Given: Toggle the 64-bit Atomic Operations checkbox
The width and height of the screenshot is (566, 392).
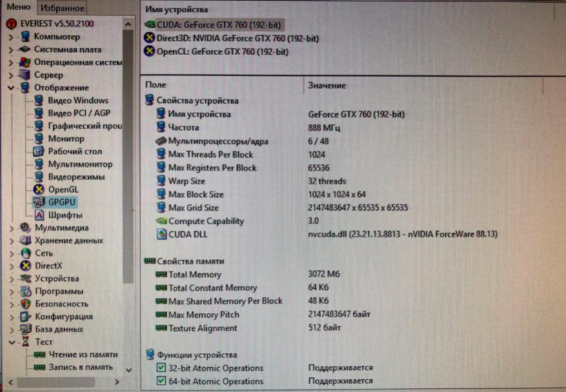Looking at the screenshot, I should 161,381.
